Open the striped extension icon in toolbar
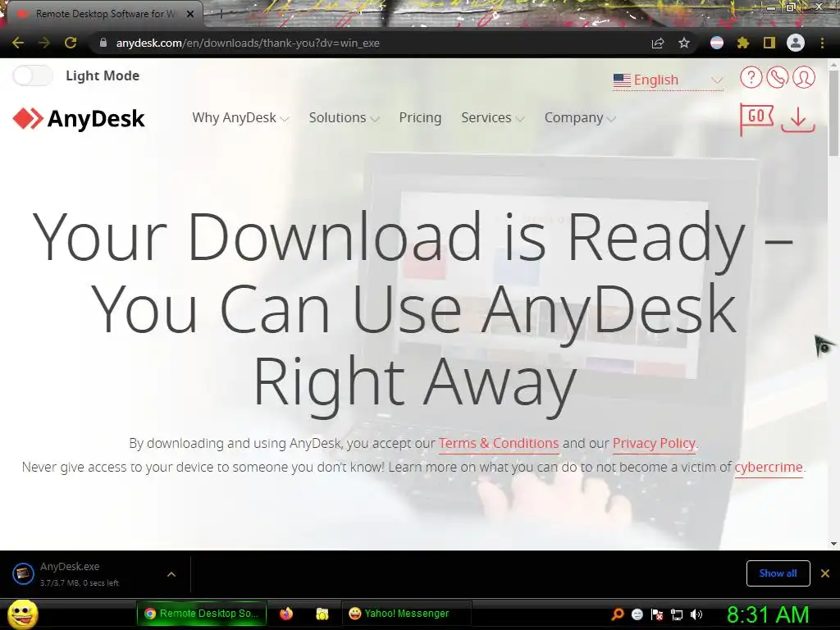This screenshot has width=840, height=630. coord(717,43)
